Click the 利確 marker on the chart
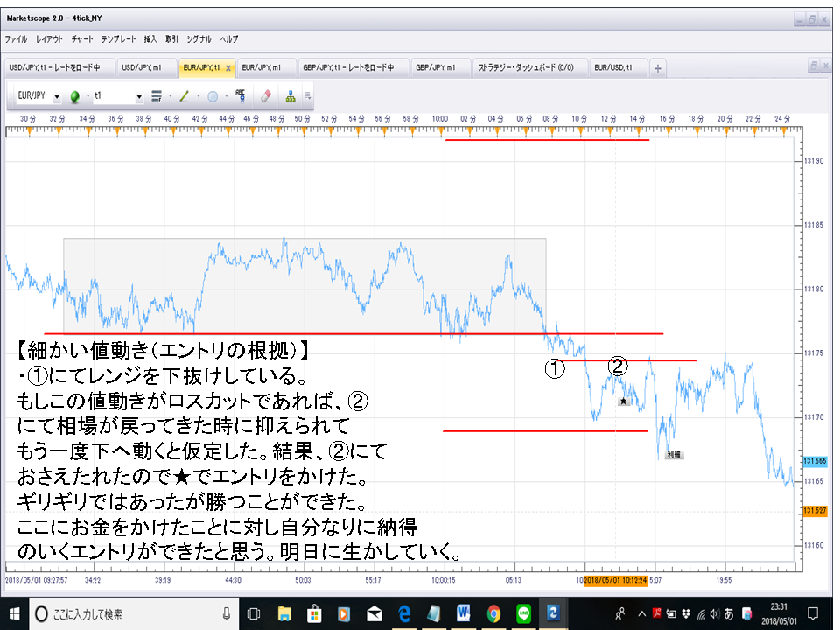The width and height of the screenshot is (840, 630). pyautogui.click(x=674, y=454)
